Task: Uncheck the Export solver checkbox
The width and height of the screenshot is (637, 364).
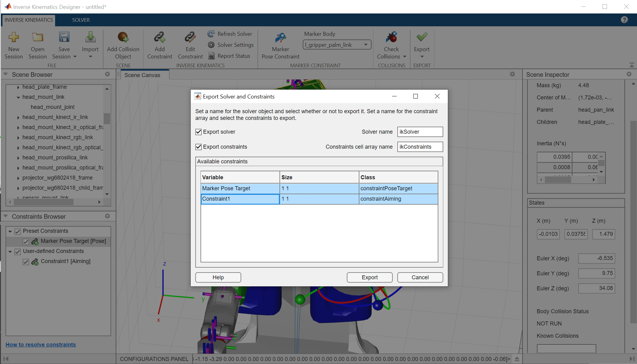Action: [199, 132]
